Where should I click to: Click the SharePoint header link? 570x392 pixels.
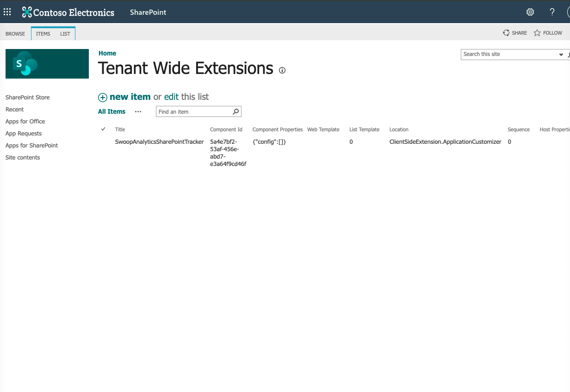[148, 12]
